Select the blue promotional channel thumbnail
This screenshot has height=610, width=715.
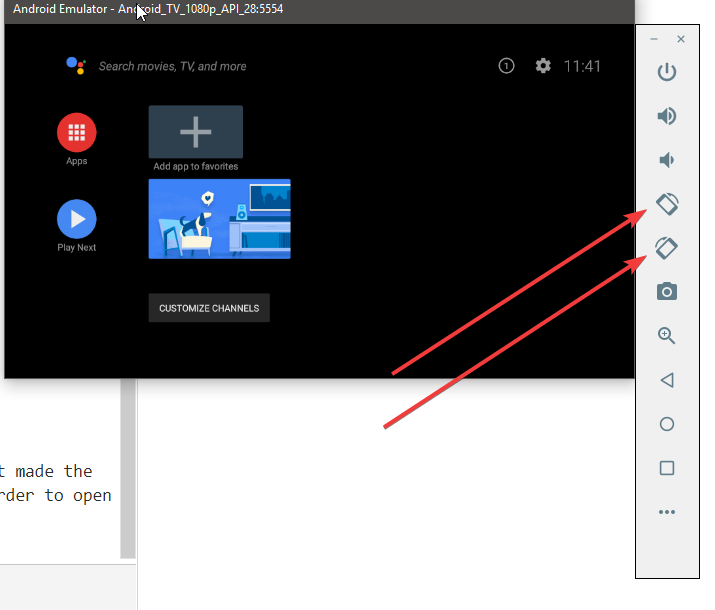220,219
